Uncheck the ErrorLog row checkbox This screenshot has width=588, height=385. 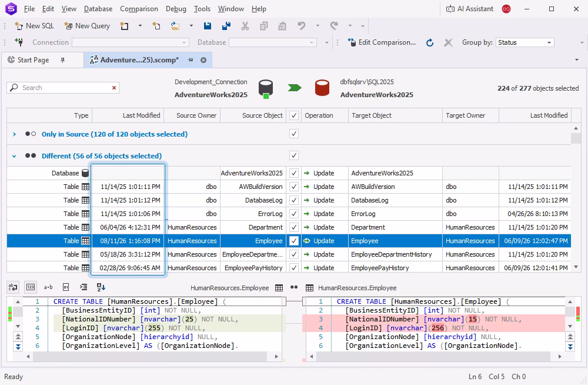(294, 214)
